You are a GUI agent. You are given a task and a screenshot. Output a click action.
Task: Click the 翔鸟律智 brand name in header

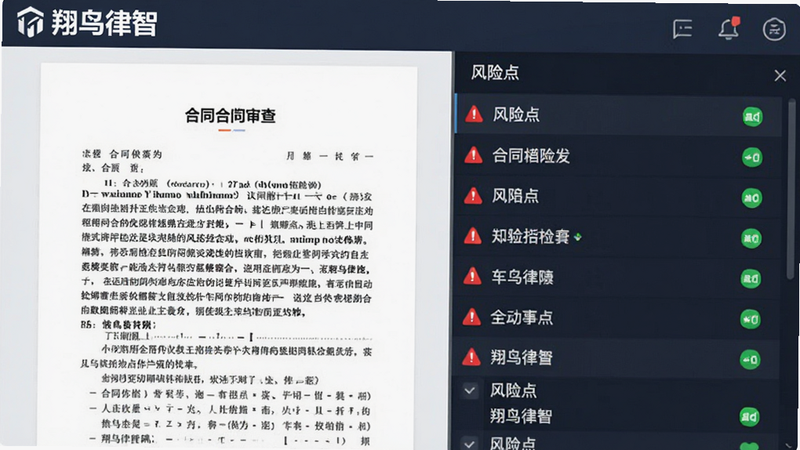[x=105, y=23]
